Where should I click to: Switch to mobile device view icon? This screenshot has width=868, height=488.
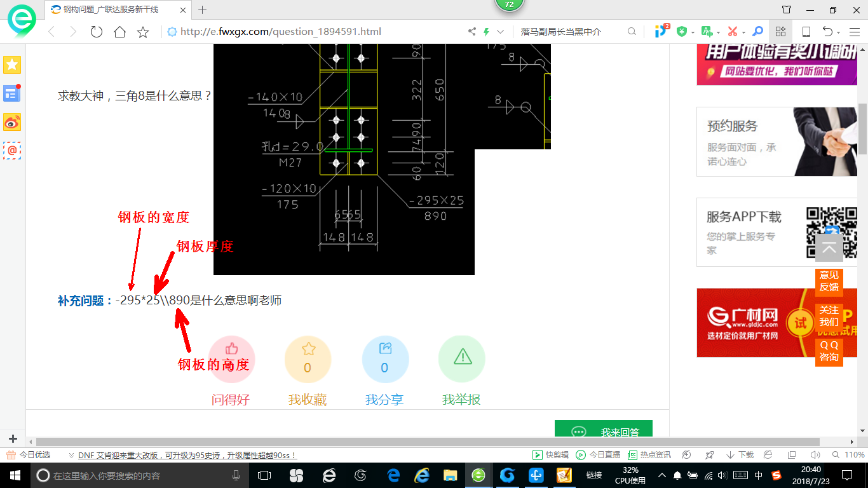(806, 32)
